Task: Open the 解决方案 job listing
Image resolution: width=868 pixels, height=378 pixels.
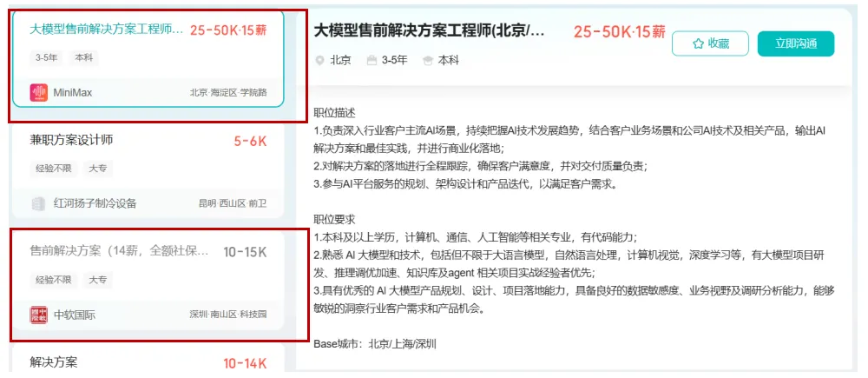Action: pyautogui.click(x=54, y=362)
